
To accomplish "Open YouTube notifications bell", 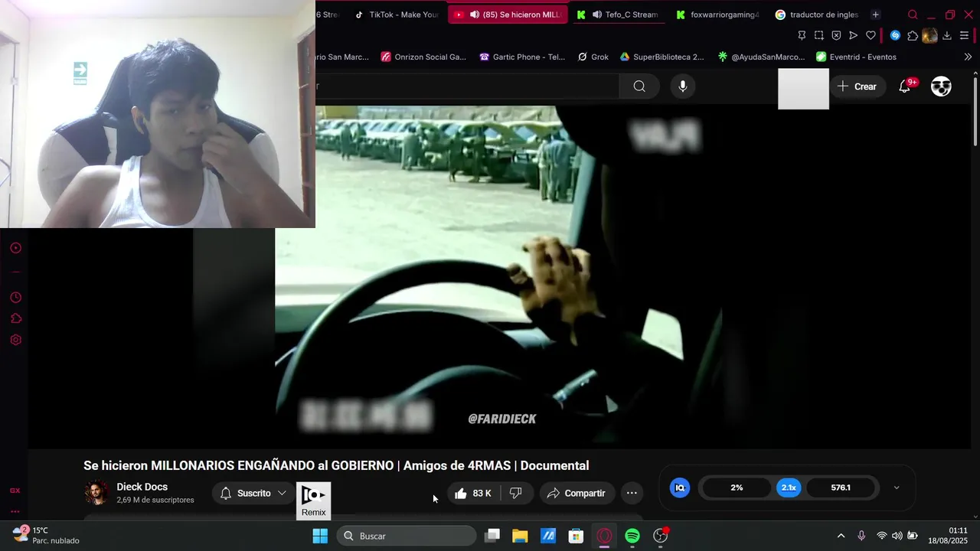I will click(x=905, y=86).
